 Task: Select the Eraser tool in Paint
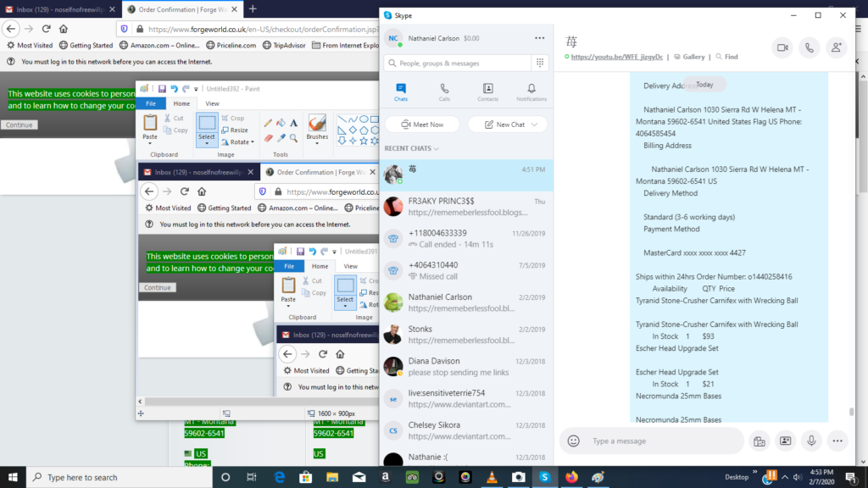pyautogui.click(x=268, y=138)
